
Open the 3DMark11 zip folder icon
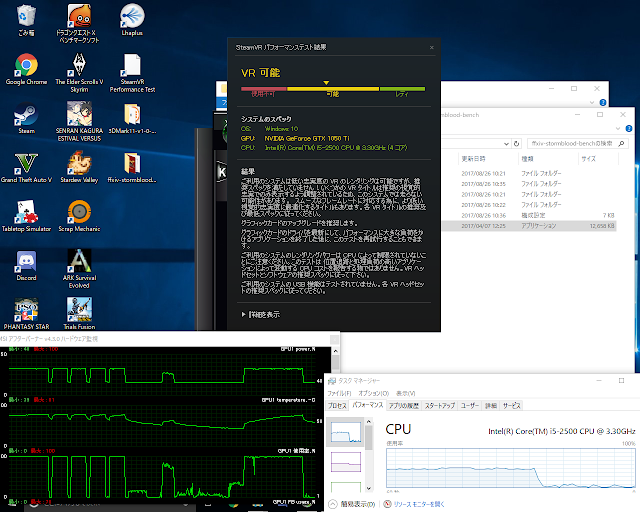[x=132, y=118]
